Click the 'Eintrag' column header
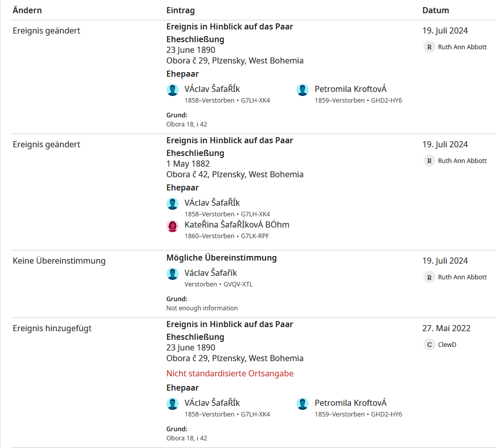Image resolution: width=496 pixels, height=448 pixels. click(x=180, y=10)
